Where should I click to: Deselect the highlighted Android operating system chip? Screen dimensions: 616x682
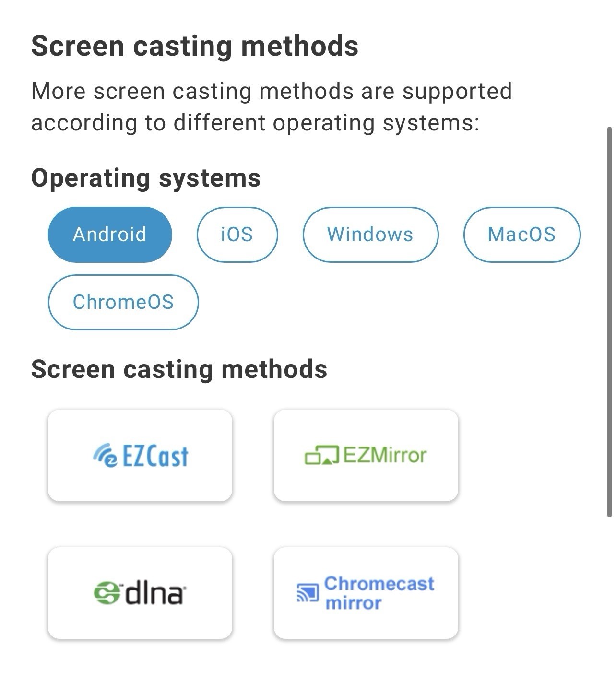click(110, 235)
